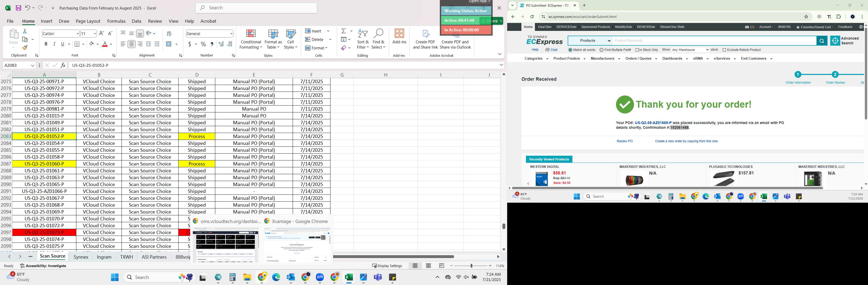
Task: Click the Review PO link
Action: point(624,141)
